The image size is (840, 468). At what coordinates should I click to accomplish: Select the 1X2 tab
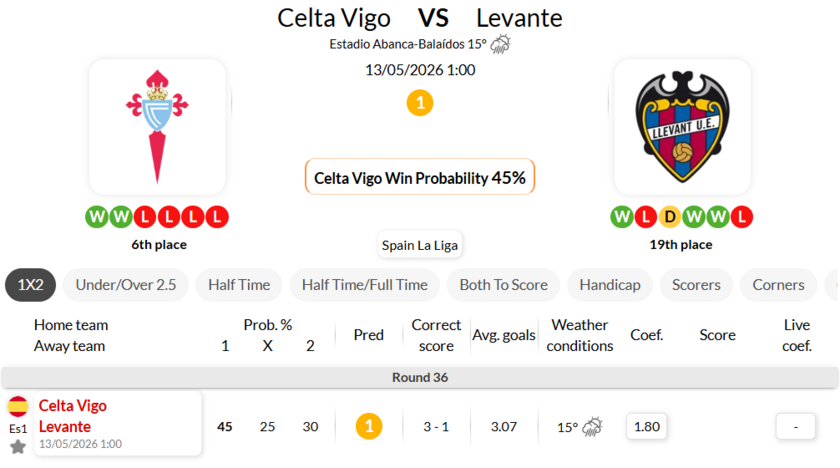tap(31, 285)
